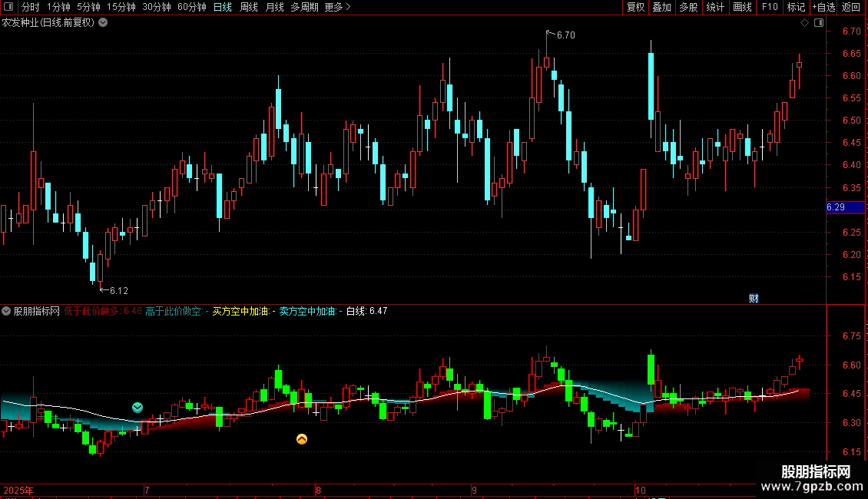Viewport: 868px width, 499px height.
Task: Open the 多股 multi-stock view
Action: pyautogui.click(x=688, y=7)
